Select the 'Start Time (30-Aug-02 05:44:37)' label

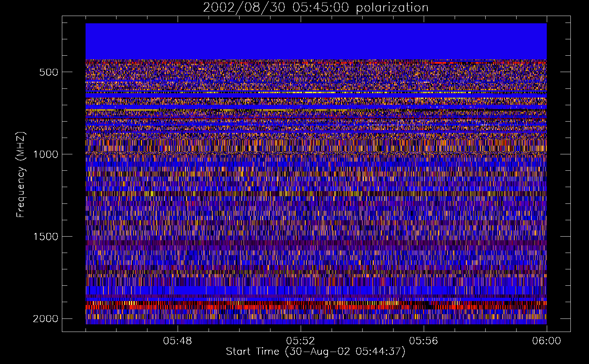316,352
